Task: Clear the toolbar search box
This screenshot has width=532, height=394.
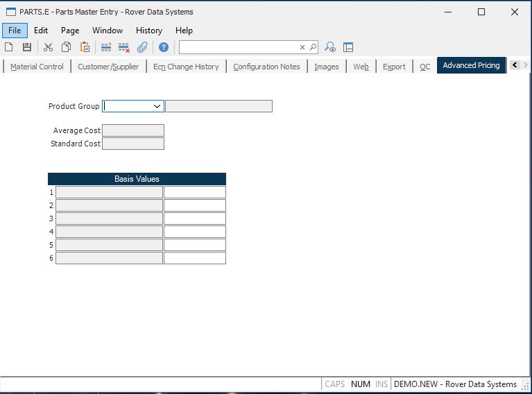Action: coord(302,47)
